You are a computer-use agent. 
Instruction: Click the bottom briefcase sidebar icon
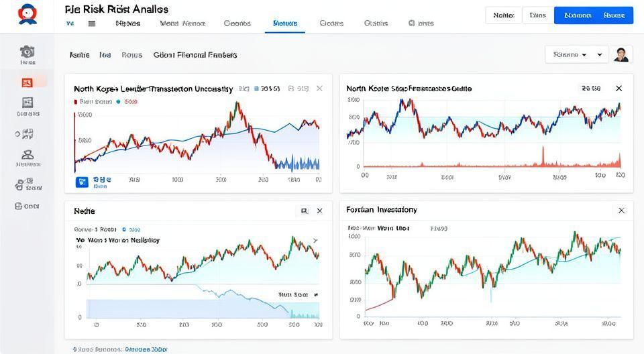(18, 206)
